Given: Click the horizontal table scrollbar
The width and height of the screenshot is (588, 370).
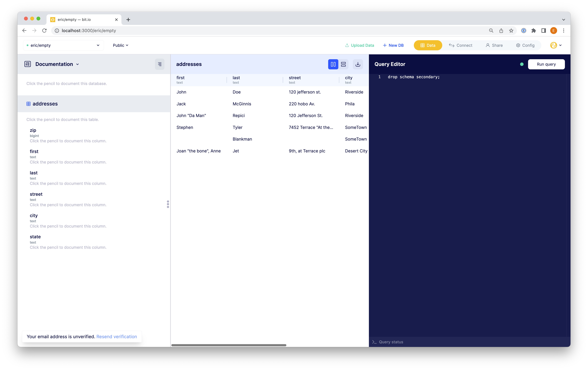Looking at the screenshot, I should [x=229, y=345].
